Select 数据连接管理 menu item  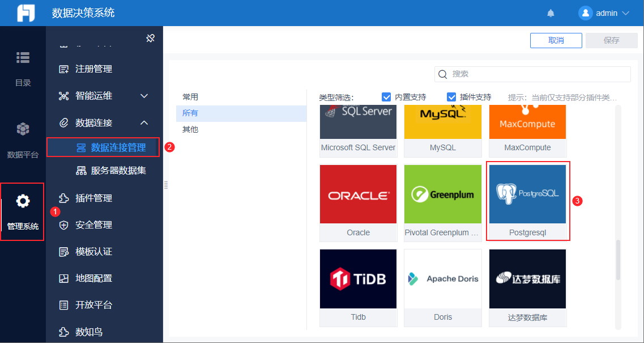pos(103,147)
